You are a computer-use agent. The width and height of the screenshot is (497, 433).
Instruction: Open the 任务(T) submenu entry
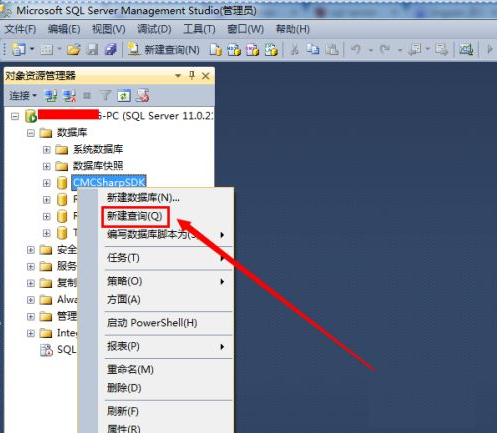pos(123,258)
